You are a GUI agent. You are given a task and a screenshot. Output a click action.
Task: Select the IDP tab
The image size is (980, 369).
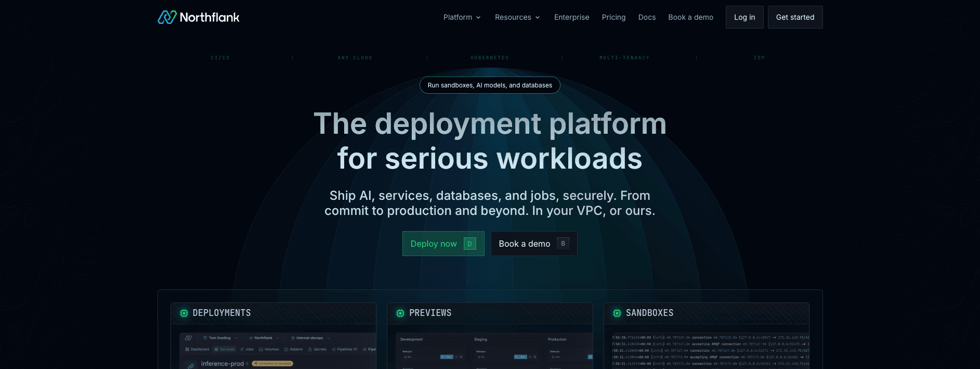pyautogui.click(x=759, y=58)
